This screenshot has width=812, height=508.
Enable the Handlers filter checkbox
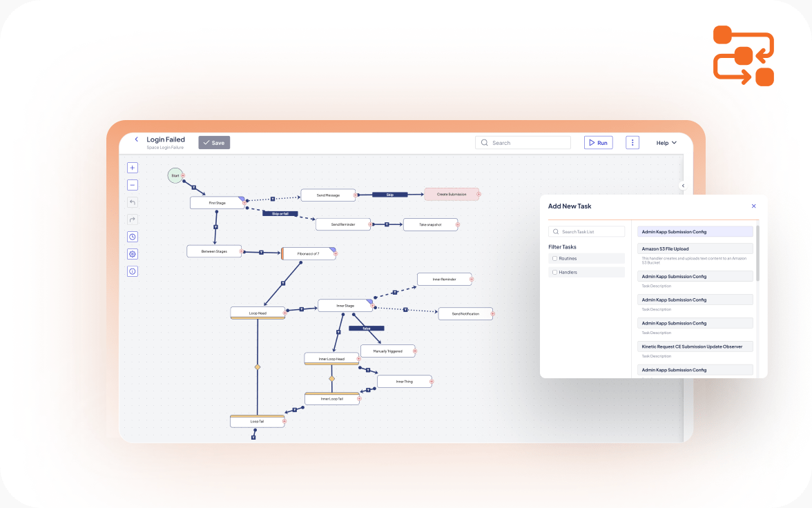(x=554, y=272)
